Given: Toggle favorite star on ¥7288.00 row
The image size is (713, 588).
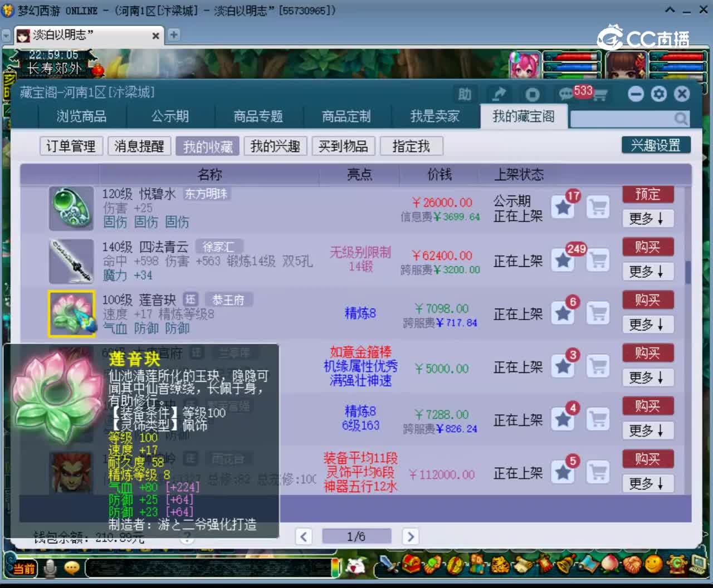Looking at the screenshot, I should (563, 419).
